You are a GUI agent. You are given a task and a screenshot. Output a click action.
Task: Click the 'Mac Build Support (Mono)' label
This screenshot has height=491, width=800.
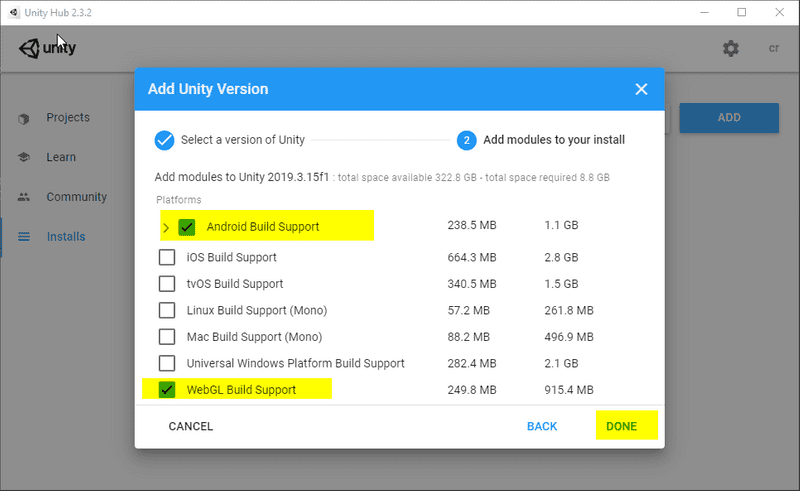click(254, 337)
